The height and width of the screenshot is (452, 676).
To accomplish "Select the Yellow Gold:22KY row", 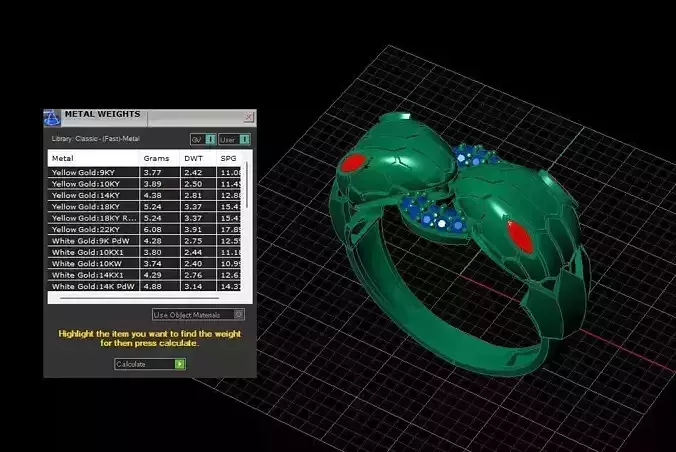I will click(144, 229).
